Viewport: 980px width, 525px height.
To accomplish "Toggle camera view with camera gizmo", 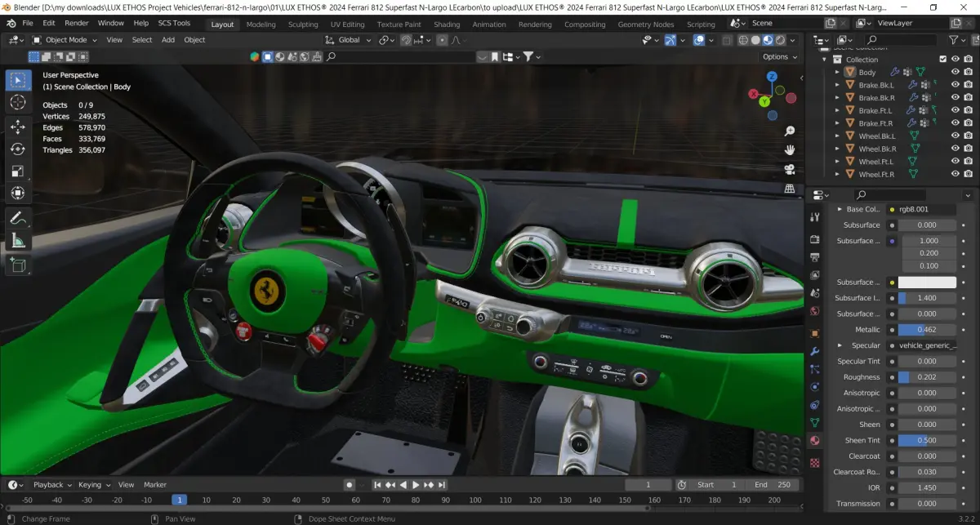I will tap(790, 169).
